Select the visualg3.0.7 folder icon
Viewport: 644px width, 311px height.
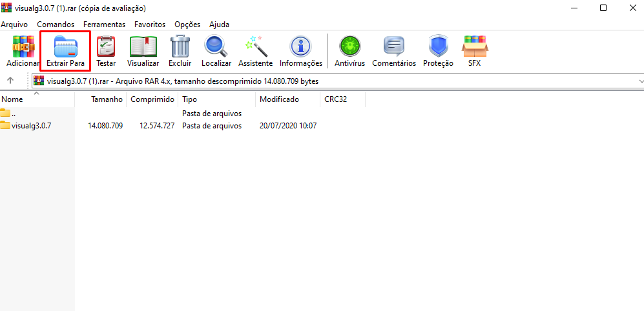tap(5, 125)
